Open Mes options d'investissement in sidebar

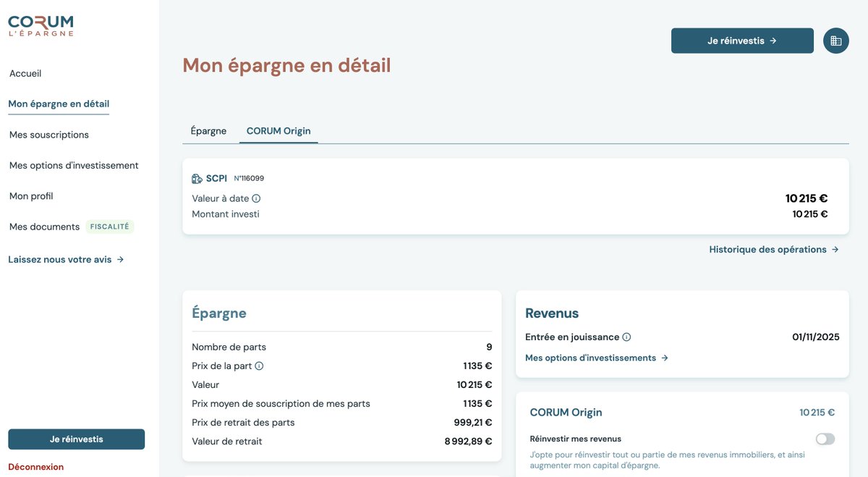point(74,165)
